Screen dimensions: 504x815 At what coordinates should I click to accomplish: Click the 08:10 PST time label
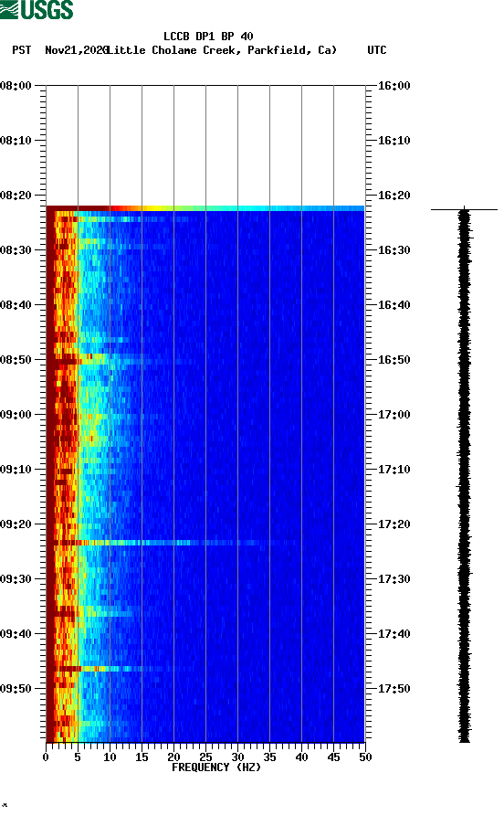point(16,141)
